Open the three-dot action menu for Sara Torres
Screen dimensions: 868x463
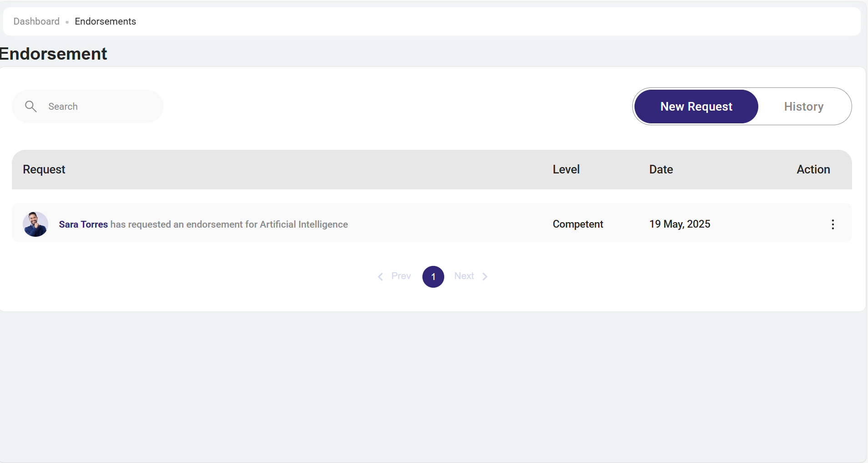click(832, 224)
